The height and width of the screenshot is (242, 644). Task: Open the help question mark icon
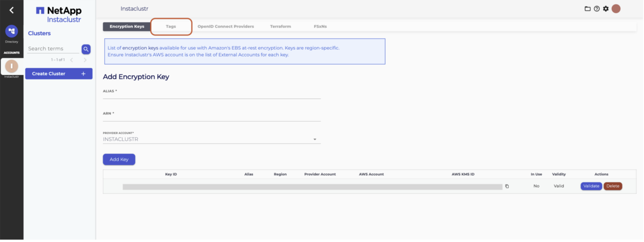click(596, 9)
